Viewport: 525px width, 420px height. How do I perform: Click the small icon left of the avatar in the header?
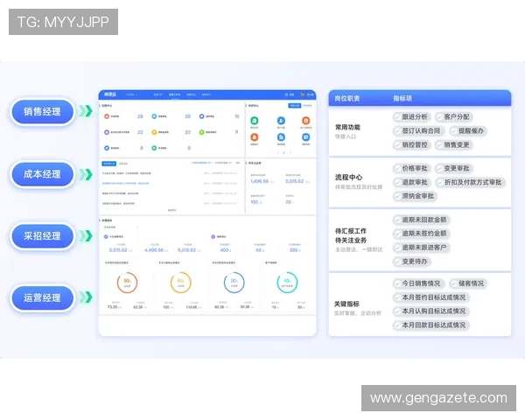[x=287, y=94]
